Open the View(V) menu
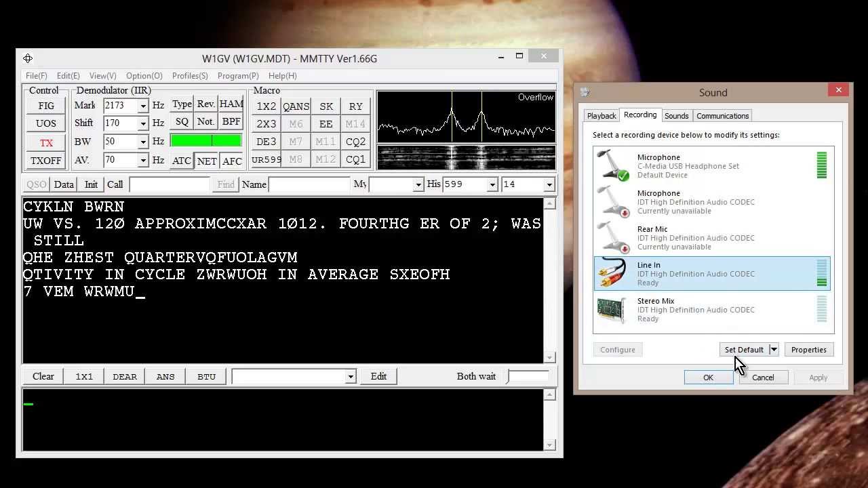The image size is (868, 488). click(102, 76)
